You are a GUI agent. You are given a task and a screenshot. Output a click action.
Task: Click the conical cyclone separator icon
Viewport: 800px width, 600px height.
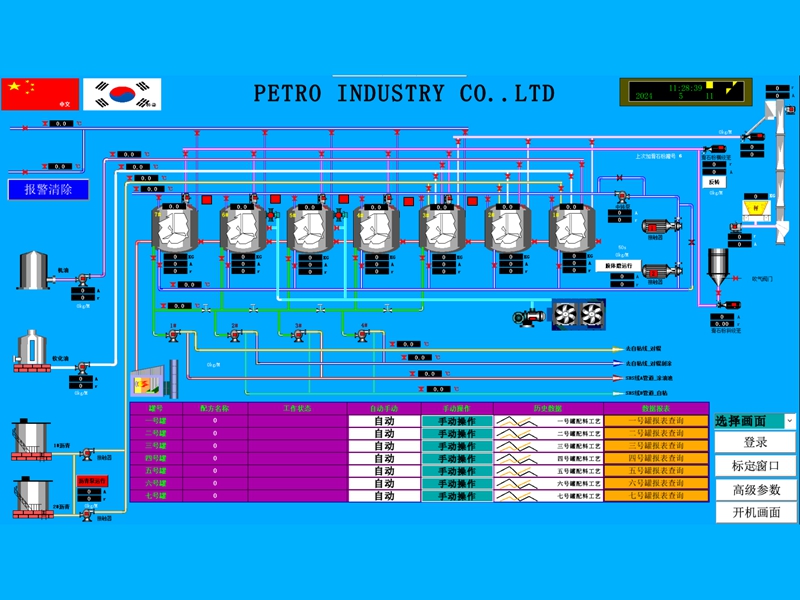click(x=718, y=267)
